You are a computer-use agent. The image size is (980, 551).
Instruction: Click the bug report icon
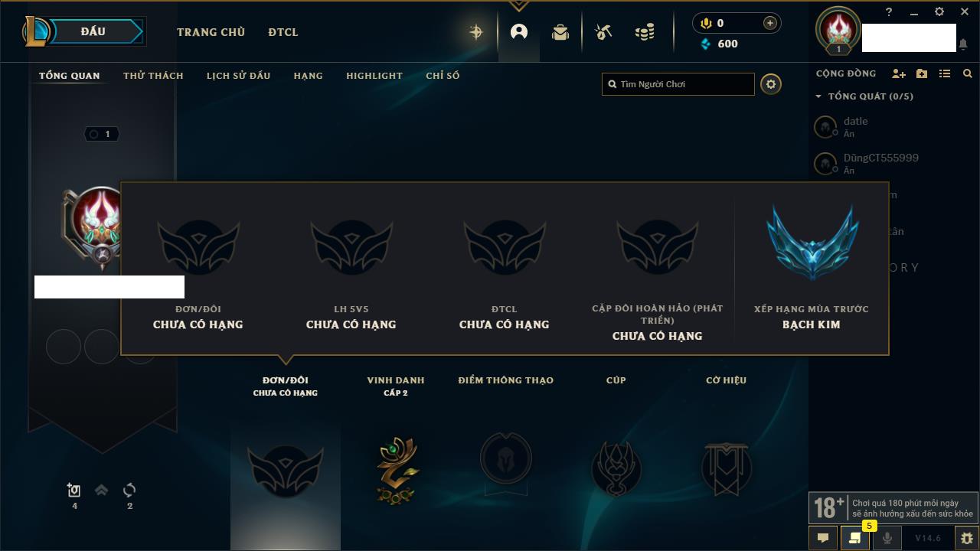966,538
